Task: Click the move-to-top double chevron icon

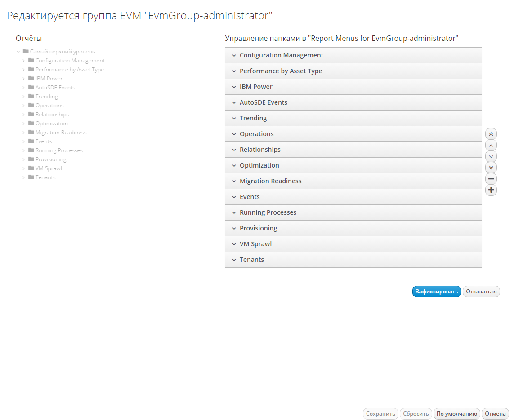Action: click(x=491, y=134)
